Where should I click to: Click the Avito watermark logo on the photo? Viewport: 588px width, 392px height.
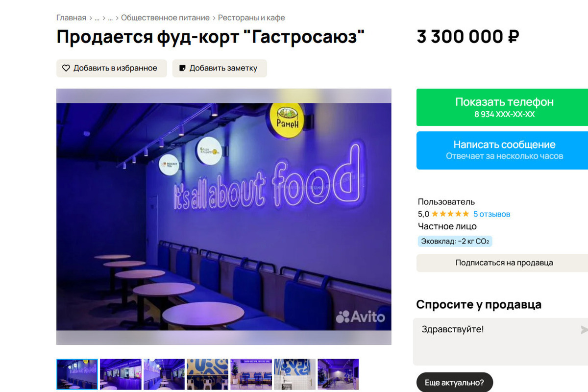tap(360, 317)
